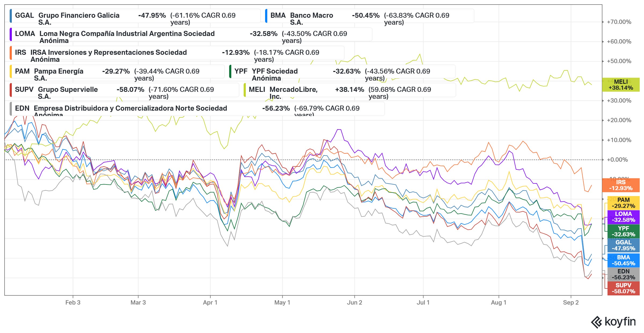Click the Mar 3 date label
The width and height of the screenshot is (644, 333).
coord(138,303)
